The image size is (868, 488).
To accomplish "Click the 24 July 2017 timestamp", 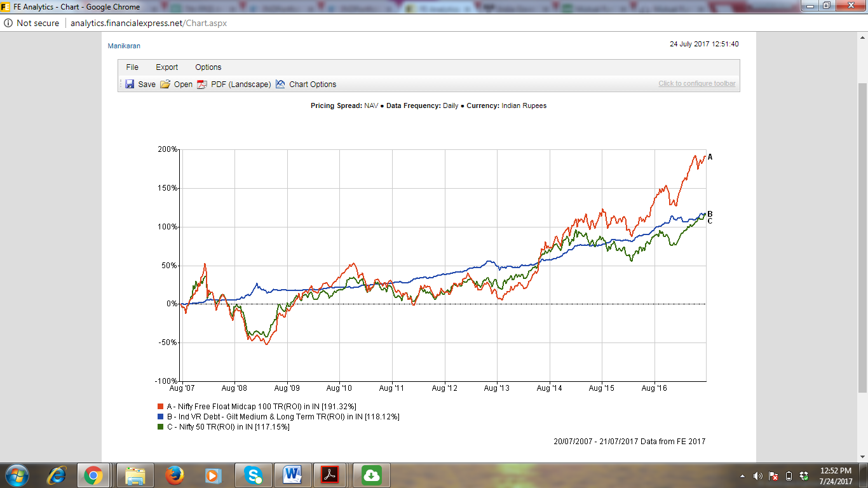I will click(704, 44).
